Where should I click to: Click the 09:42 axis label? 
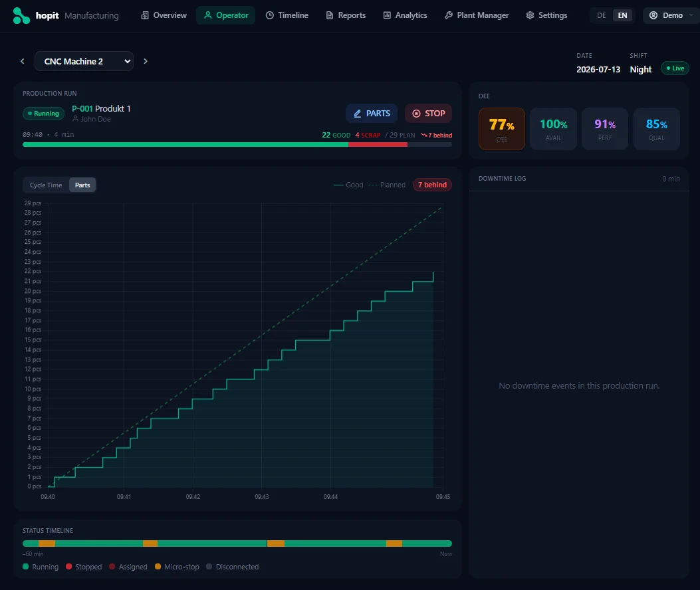click(193, 497)
